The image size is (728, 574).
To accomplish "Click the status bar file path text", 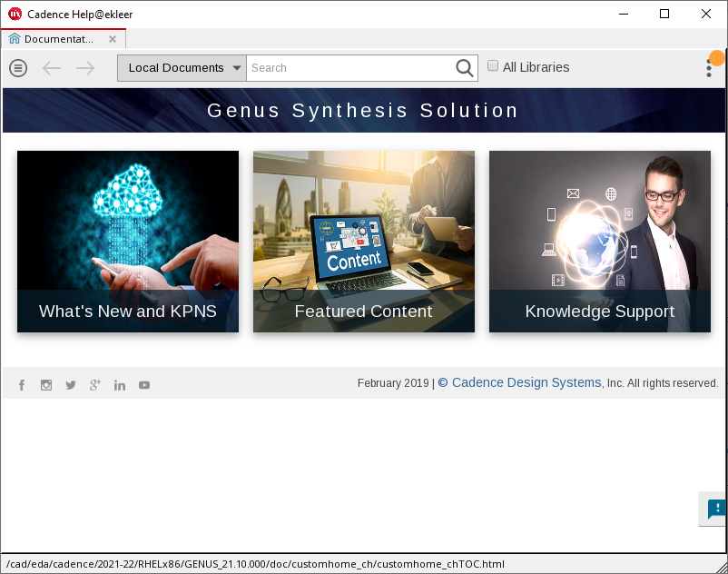I will (255, 564).
